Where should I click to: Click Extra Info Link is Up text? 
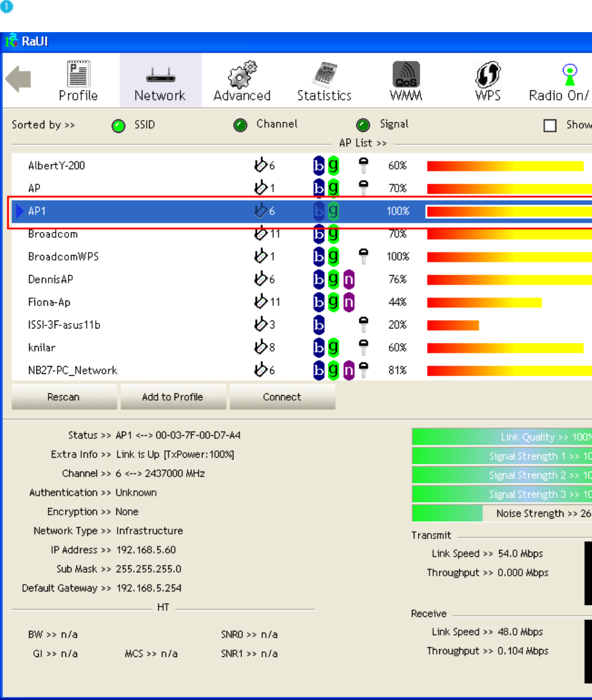pyautogui.click(x=175, y=455)
